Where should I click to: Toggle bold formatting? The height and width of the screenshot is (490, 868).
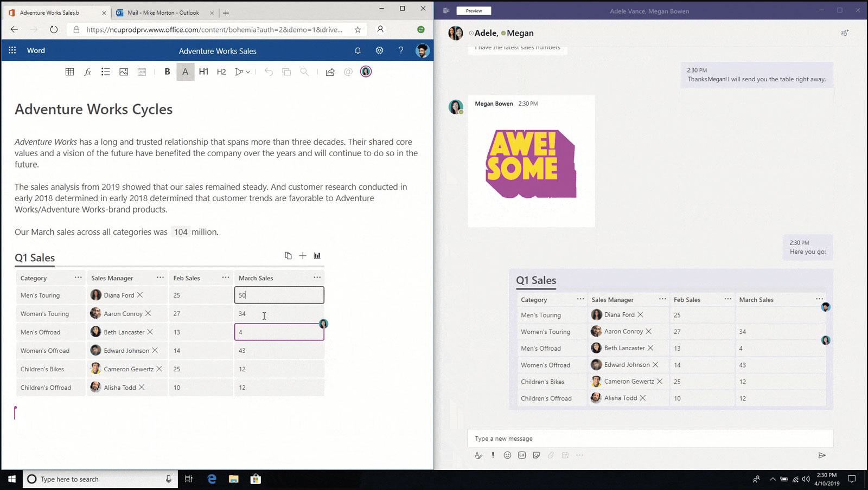167,72
